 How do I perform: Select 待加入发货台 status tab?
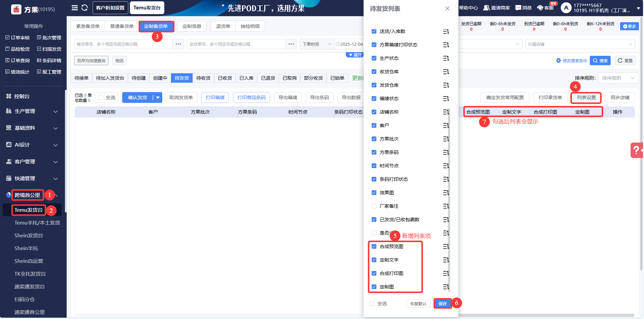tap(110, 78)
